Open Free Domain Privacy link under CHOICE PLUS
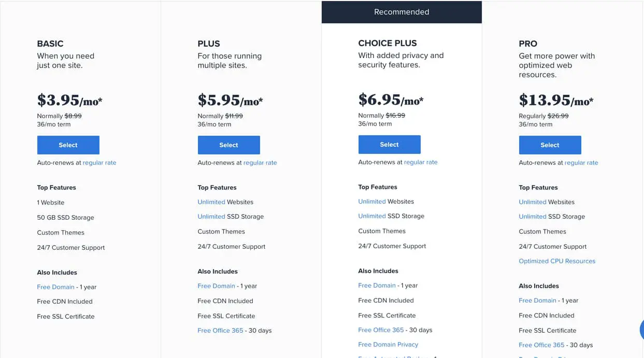 click(388, 344)
